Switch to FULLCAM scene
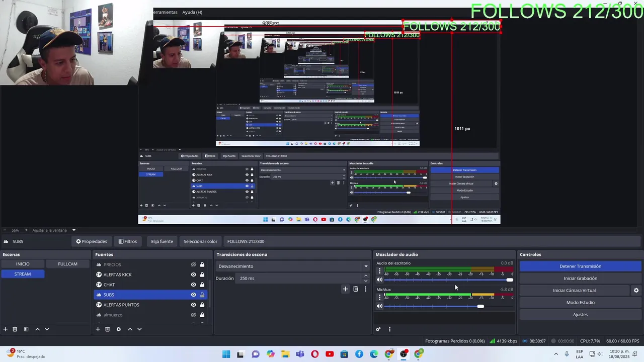This screenshot has height=362, width=644. [x=67, y=264]
